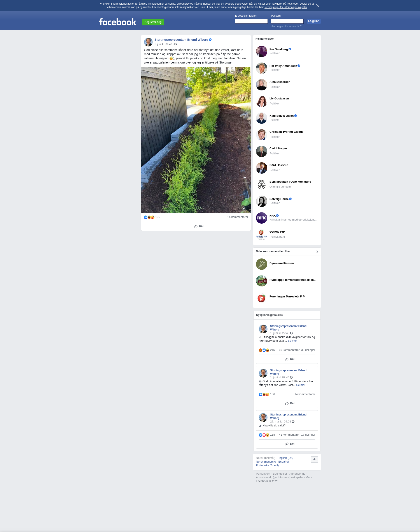Share the main post with Del

[x=198, y=226]
